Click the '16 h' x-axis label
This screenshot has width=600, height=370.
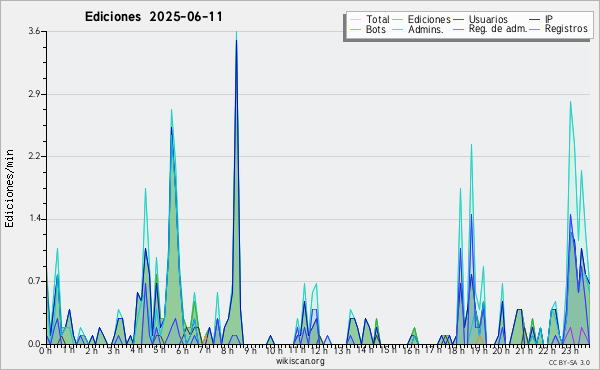[x=411, y=351]
